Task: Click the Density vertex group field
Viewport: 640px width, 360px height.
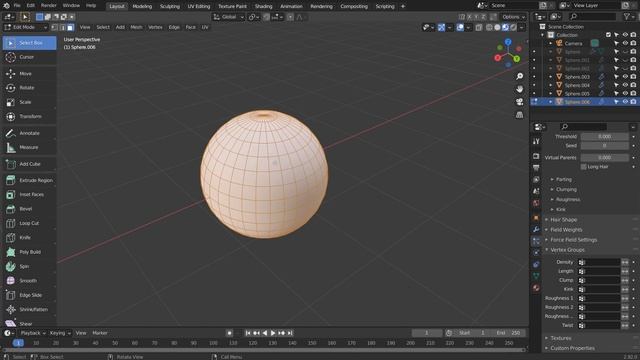Action: click(x=599, y=262)
